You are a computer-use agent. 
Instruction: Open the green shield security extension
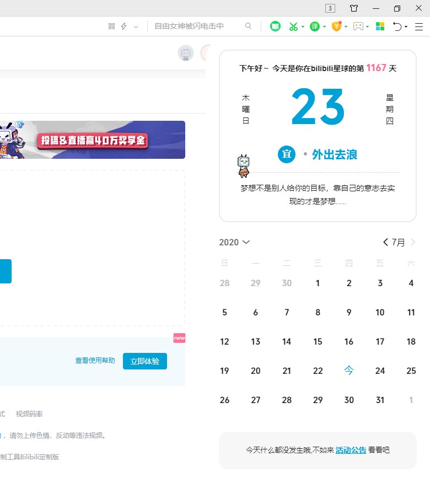click(x=275, y=26)
